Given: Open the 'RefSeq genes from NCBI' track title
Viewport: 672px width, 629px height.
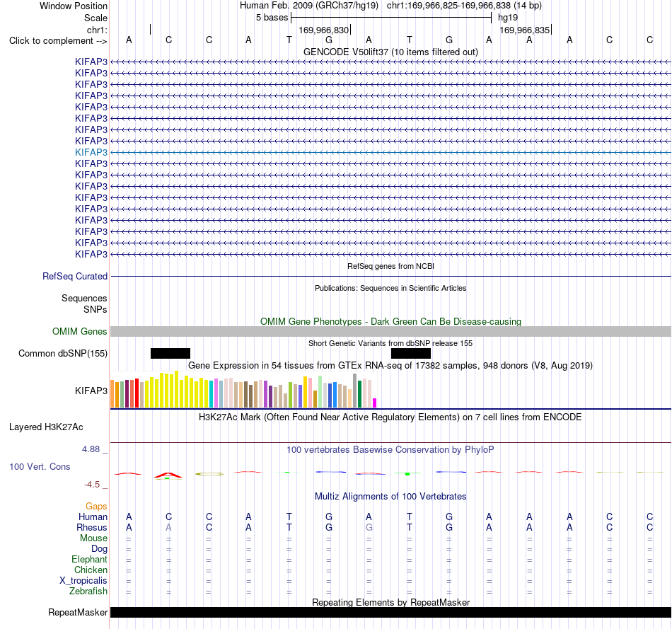Looking at the screenshot, I should point(390,266).
